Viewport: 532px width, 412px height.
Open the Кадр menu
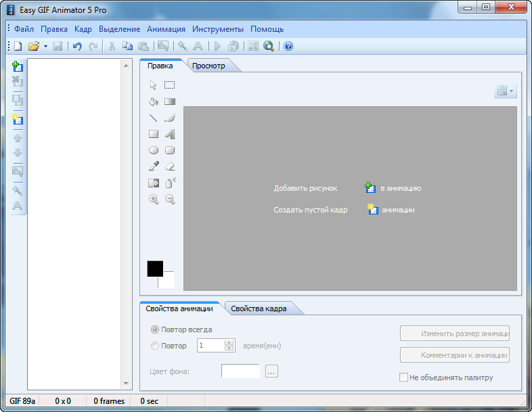point(83,29)
